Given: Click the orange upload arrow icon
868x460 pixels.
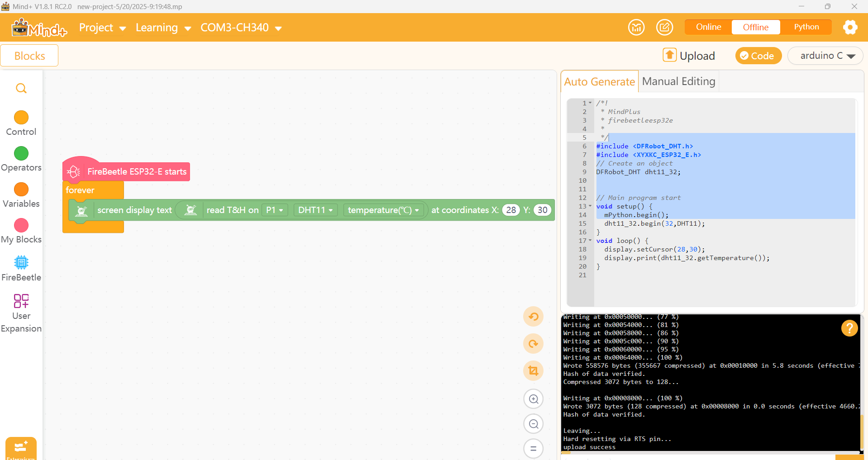Looking at the screenshot, I should tap(669, 55).
